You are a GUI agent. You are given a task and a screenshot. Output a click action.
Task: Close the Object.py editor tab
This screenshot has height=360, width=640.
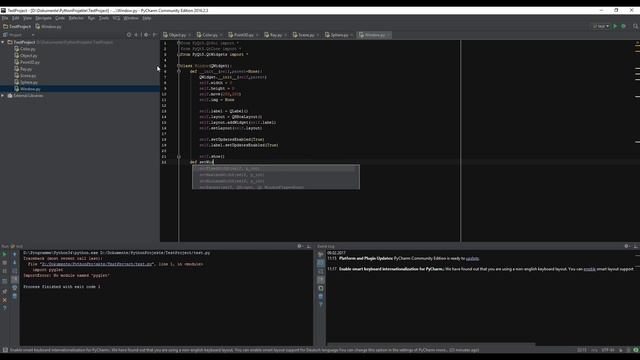click(x=189, y=35)
